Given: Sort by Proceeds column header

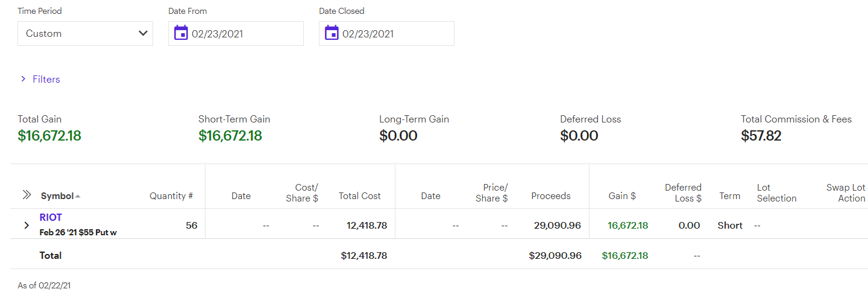Looking at the screenshot, I should pos(551,195).
